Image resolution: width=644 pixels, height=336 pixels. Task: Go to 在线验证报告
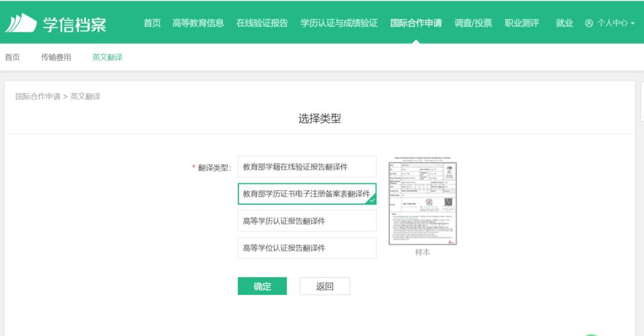tap(262, 23)
